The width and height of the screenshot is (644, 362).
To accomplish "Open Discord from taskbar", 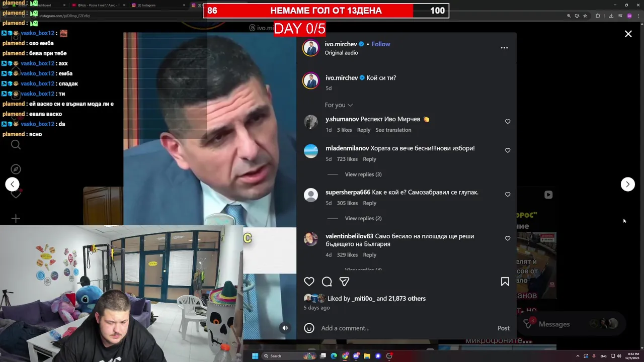I will 356,356.
